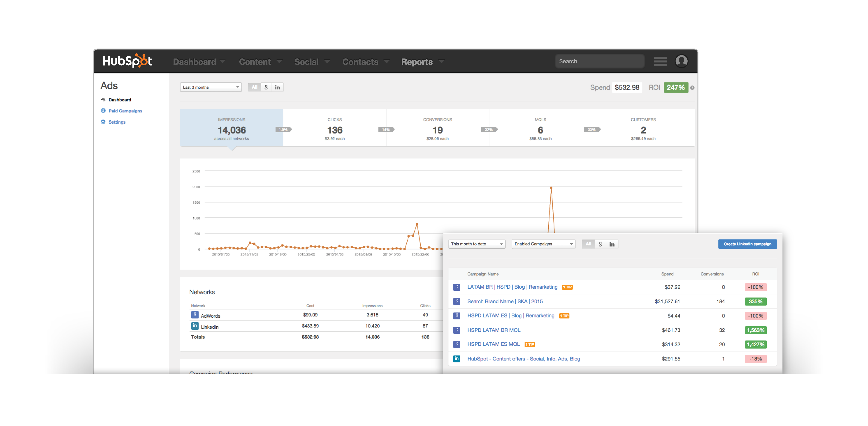Open the This month to date dropdown
The height and width of the screenshot is (426, 868).
click(x=476, y=244)
